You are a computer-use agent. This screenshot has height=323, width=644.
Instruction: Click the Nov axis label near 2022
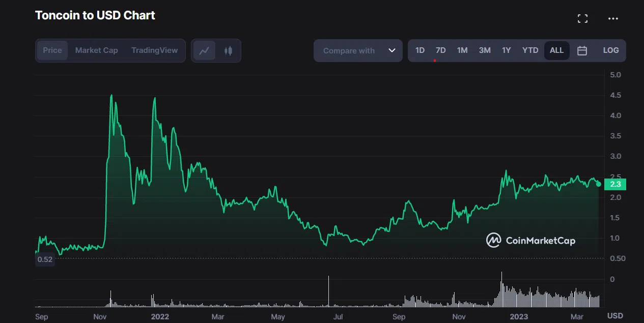click(x=99, y=316)
